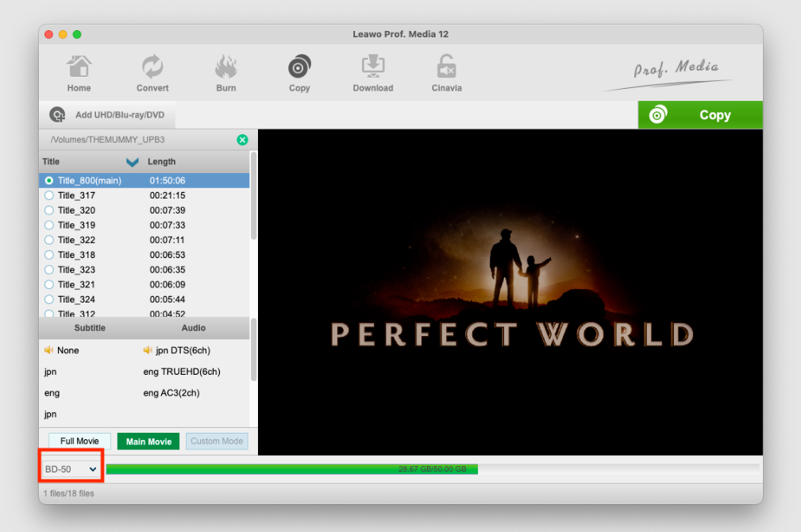801x532 pixels.
Task: Open the Convert module icon
Action: tap(152, 67)
